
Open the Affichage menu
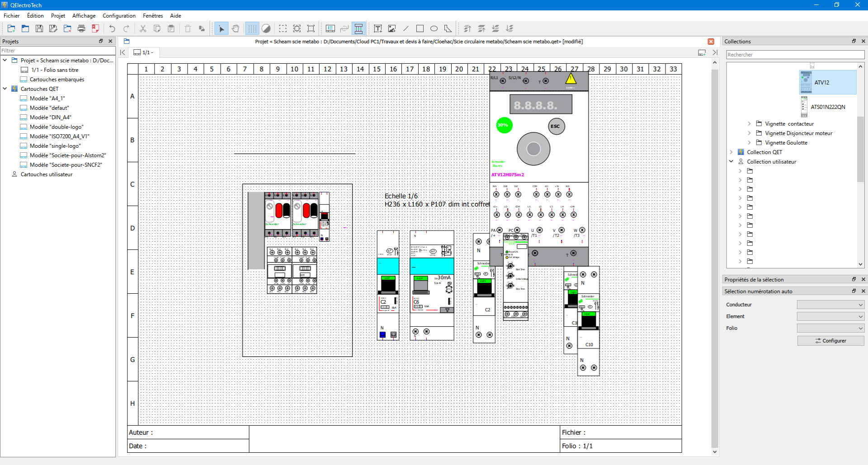(84, 16)
